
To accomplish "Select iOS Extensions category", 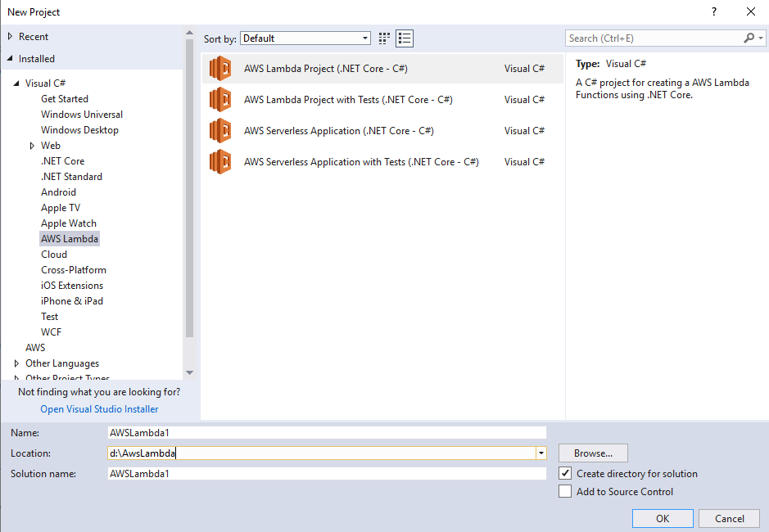I will point(72,286).
